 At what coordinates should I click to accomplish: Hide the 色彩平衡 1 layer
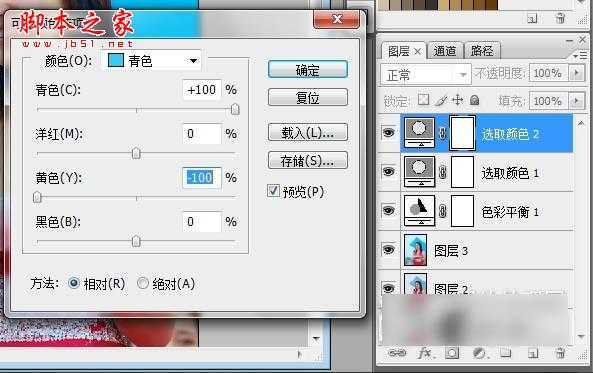point(388,211)
